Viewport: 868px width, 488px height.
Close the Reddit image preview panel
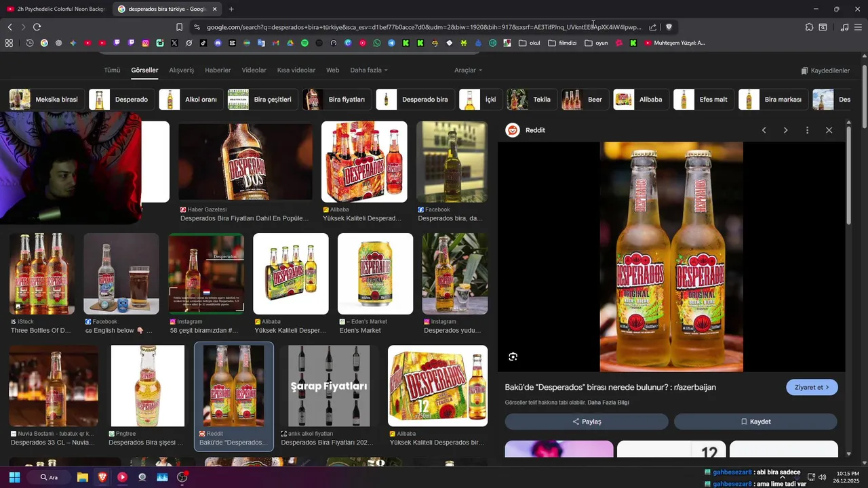click(x=829, y=130)
